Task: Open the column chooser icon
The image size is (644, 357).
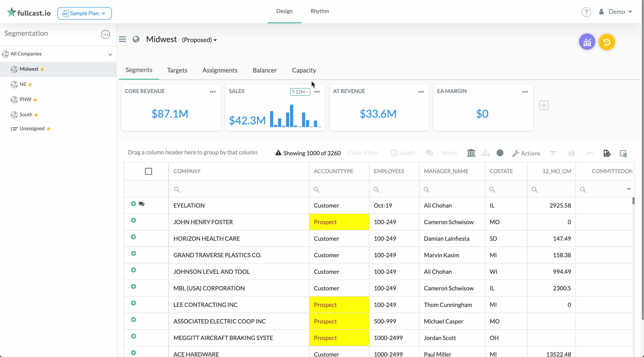Action: (623, 153)
